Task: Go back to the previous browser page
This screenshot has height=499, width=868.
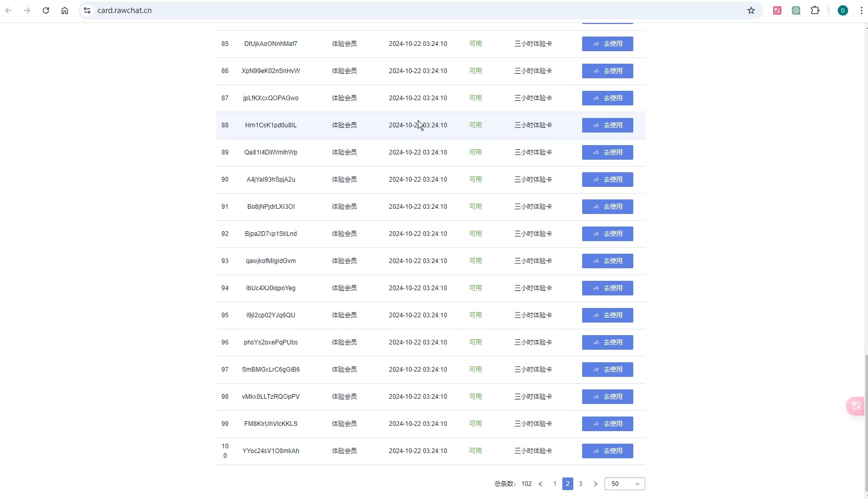Action: click(x=8, y=10)
